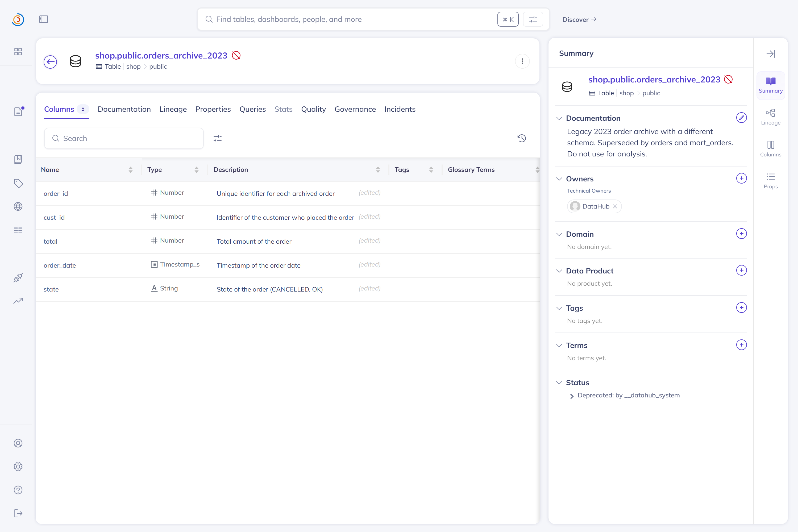Open the Ingestion plug icon in sidebar
Screen dimensions: 798x532
point(18,277)
